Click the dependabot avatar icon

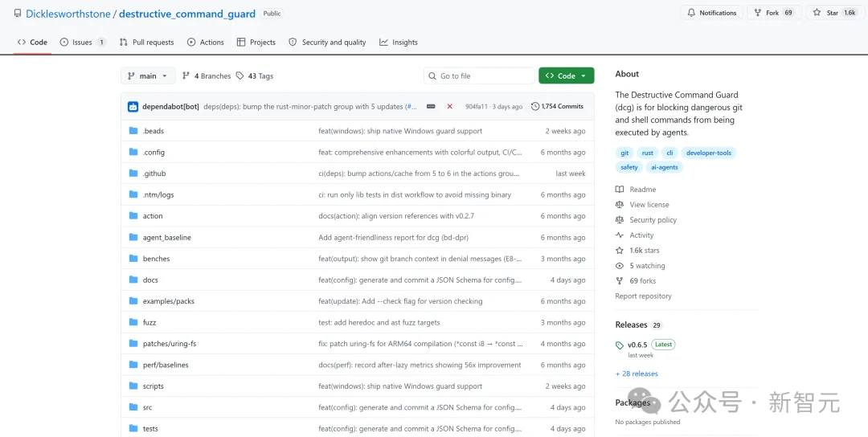click(x=133, y=107)
